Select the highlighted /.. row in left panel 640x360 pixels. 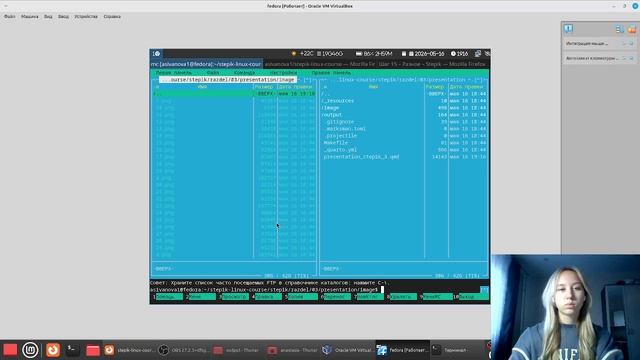click(x=234, y=94)
